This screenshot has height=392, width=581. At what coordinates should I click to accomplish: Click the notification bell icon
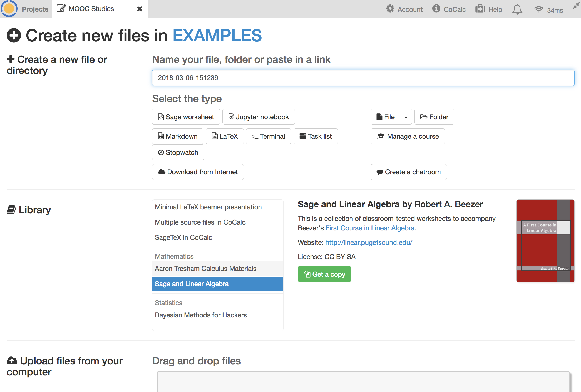(517, 9)
